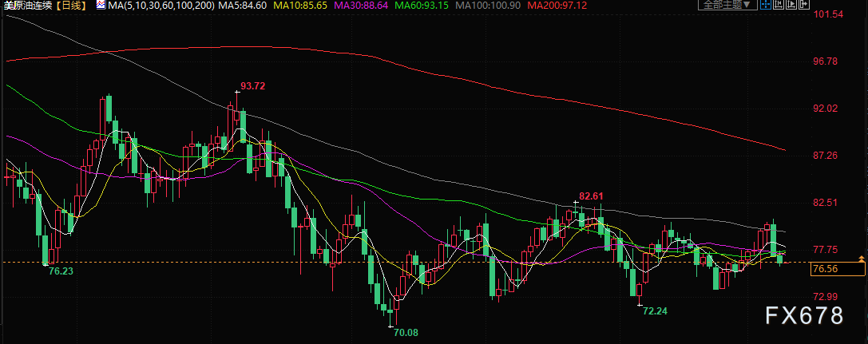Open the 全部主题 dropdown
868x344 pixels.
727,5
